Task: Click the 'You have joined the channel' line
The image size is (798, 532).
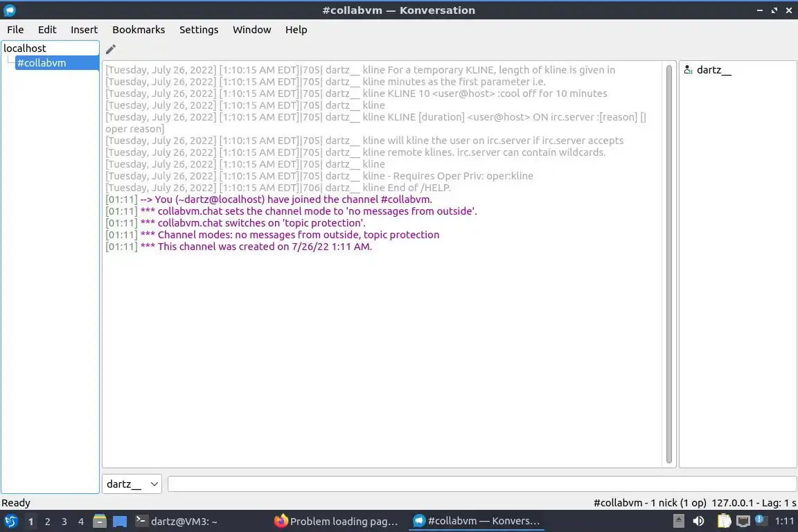Action: pyautogui.click(x=269, y=199)
